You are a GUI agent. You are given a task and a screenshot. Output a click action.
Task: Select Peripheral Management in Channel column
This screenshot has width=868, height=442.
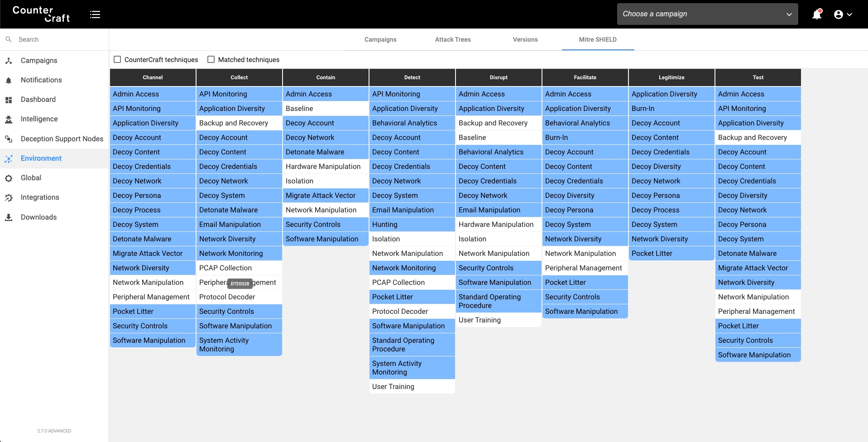pos(153,297)
